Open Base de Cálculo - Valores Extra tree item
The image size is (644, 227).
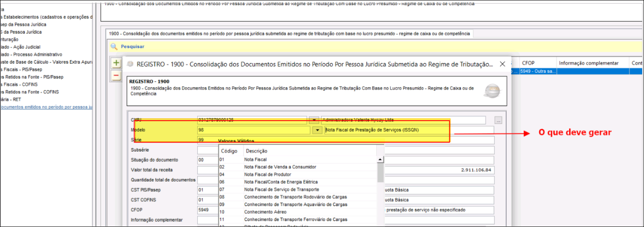coord(46,62)
